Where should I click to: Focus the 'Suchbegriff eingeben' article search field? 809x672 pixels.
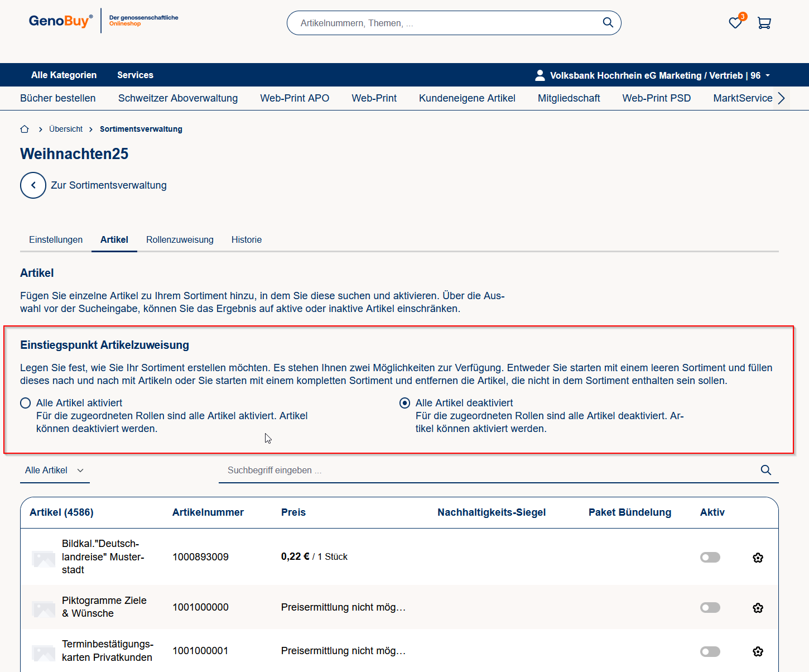[485, 471]
